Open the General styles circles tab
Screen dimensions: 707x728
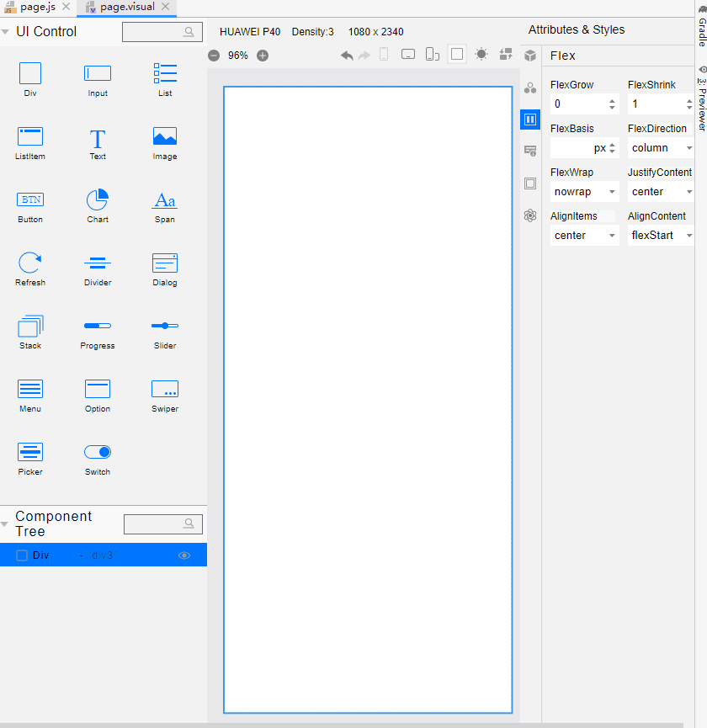pyautogui.click(x=530, y=88)
